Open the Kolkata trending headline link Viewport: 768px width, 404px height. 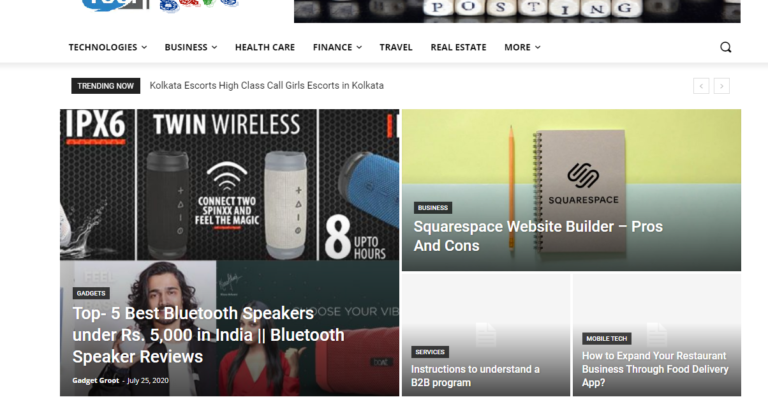[x=266, y=86]
